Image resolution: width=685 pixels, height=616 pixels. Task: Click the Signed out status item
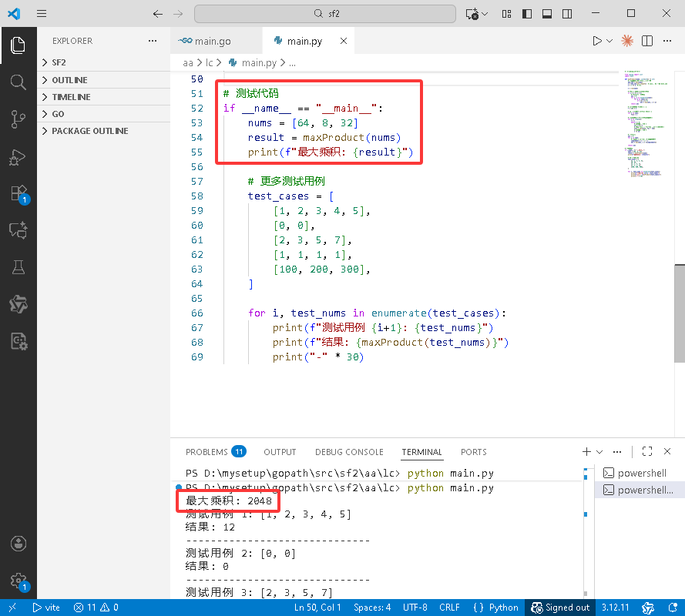click(560, 608)
